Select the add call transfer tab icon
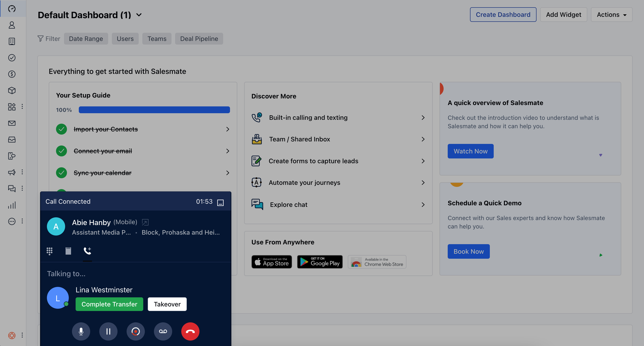Image resolution: width=644 pixels, height=346 pixels. point(87,251)
